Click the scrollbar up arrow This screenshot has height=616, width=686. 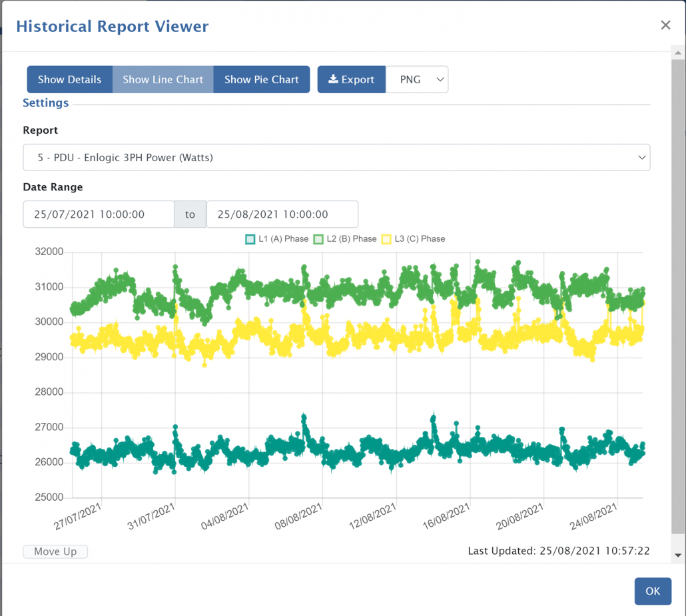point(678,53)
